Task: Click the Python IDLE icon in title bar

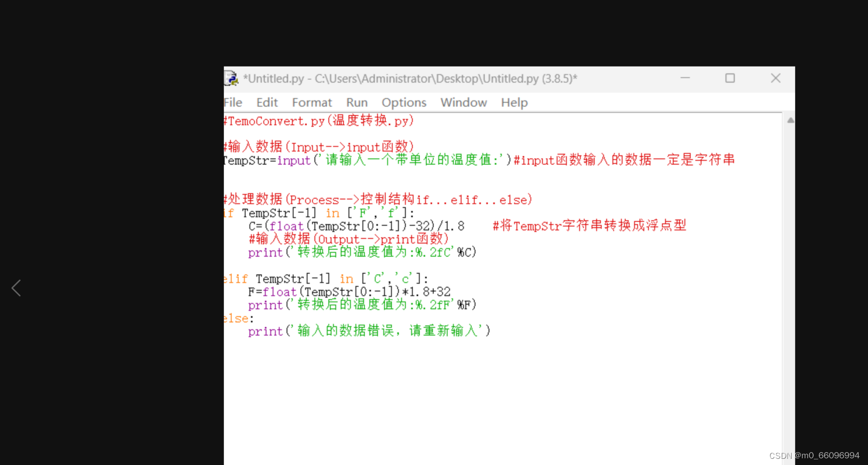Action: [230, 78]
